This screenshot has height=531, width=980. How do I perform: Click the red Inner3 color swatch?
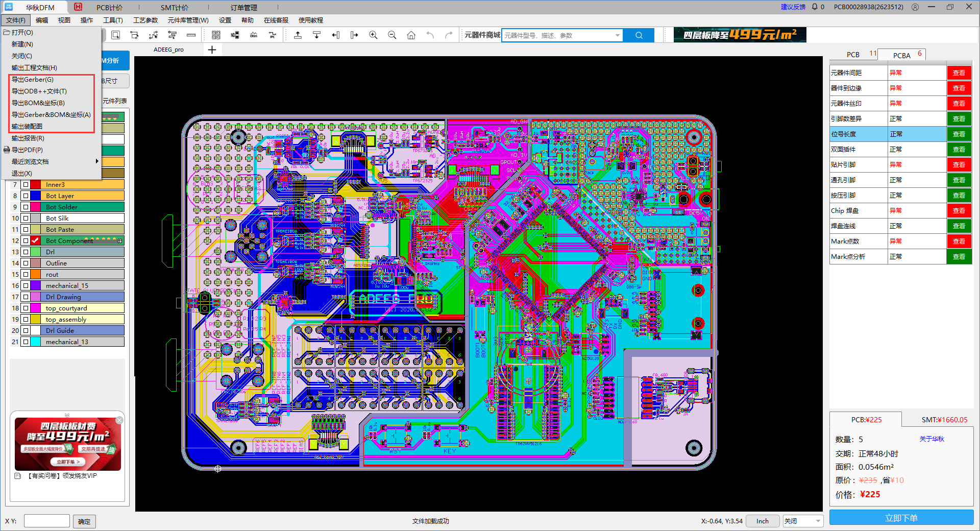click(x=36, y=185)
